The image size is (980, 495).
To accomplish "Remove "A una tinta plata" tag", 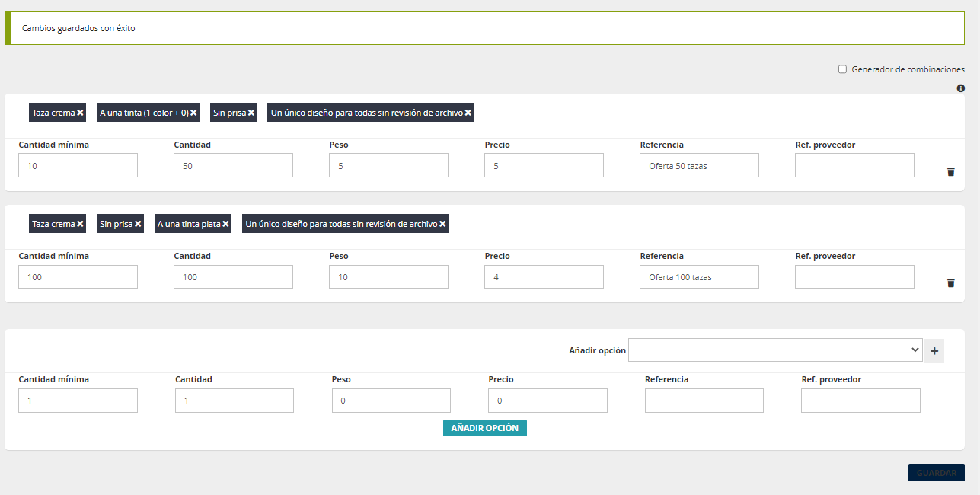I will (x=225, y=224).
